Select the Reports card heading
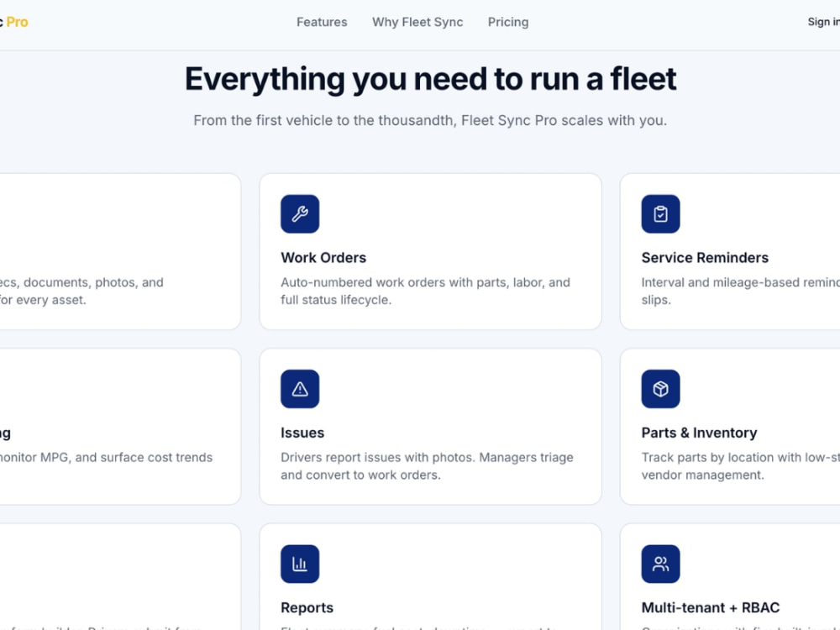 tap(307, 607)
